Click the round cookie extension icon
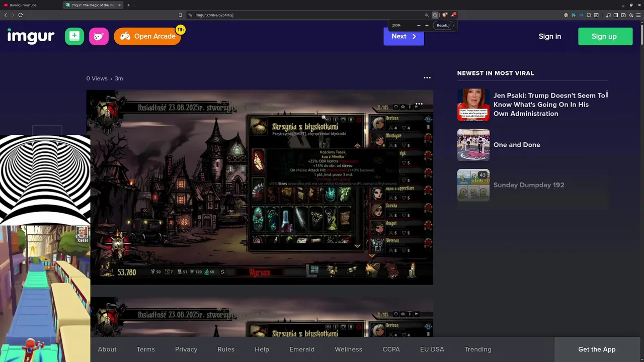Viewport: 644px width, 362px height. (566, 15)
